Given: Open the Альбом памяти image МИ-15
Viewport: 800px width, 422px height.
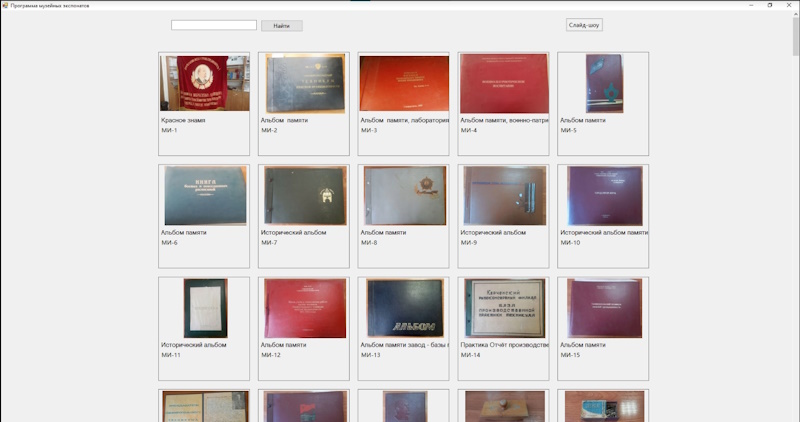Looking at the screenshot, I should (x=603, y=308).
